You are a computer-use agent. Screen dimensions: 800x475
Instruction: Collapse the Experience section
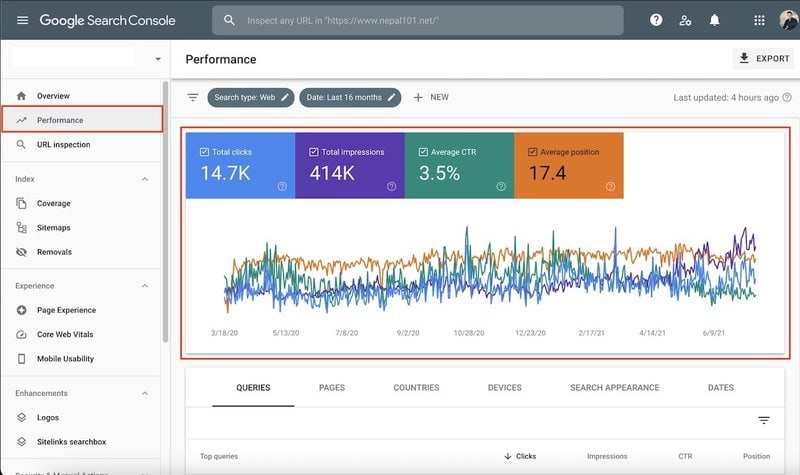pyautogui.click(x=145, y=286)
